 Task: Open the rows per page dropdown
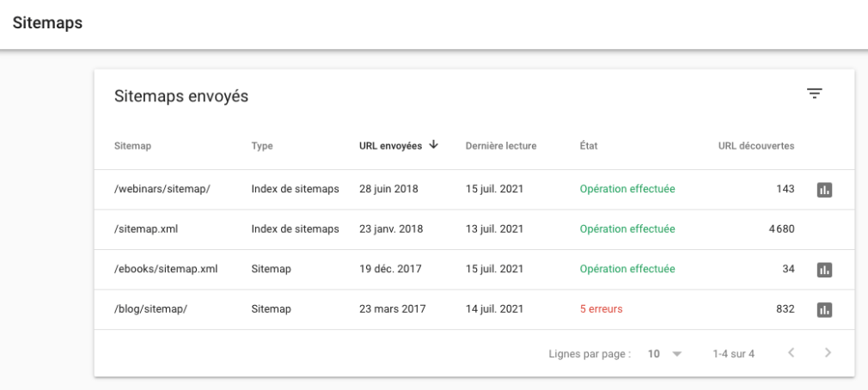(664, 353)
